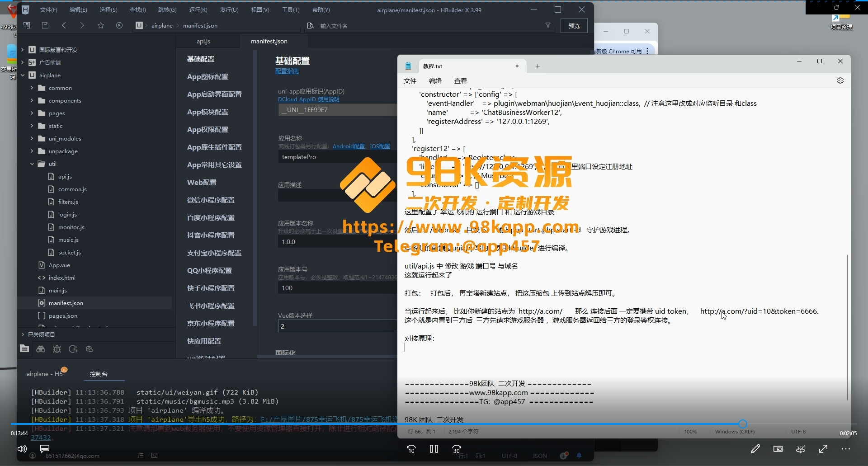Switch to the 控制台 console tab
The width and height of the screenshot is (868, 466).
pyautogui.click(x=99, y=374)
